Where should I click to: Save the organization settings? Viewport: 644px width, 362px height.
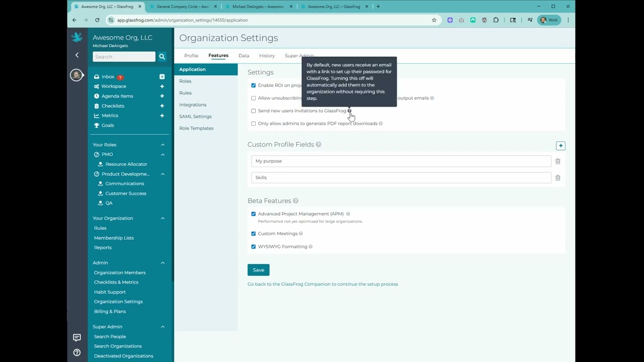259,270
